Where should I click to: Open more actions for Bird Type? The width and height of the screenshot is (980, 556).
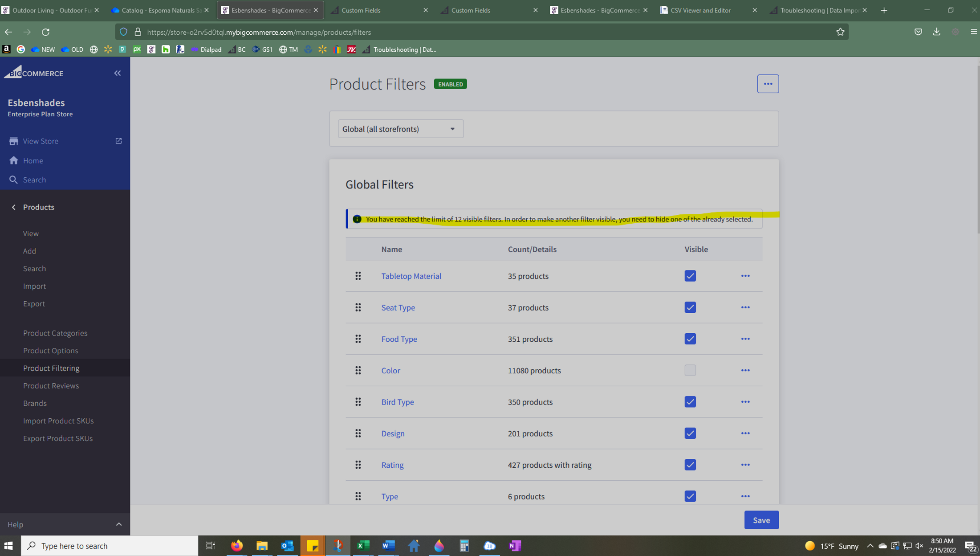[745, 402]
